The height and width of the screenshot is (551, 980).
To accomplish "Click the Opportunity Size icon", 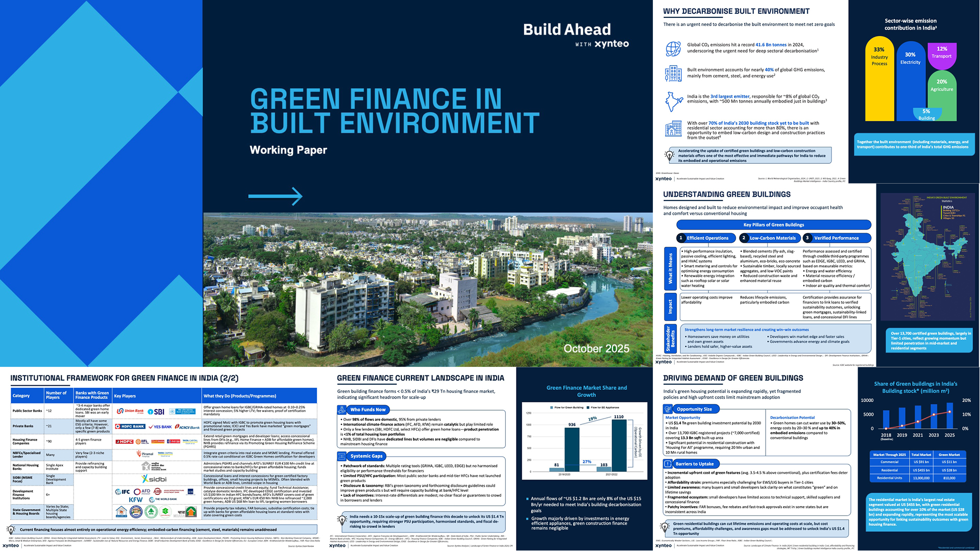I will pyautogui.click(x=668, y=409).
